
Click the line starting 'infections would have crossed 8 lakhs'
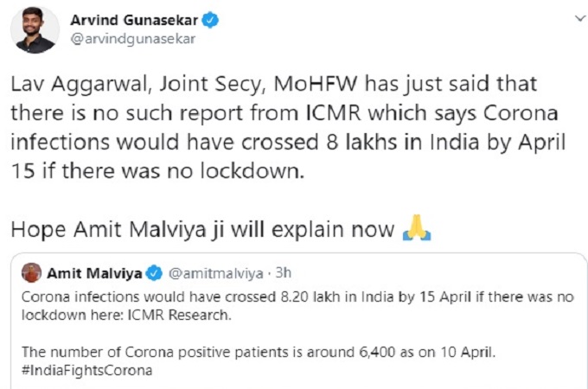tap(274, 141)
